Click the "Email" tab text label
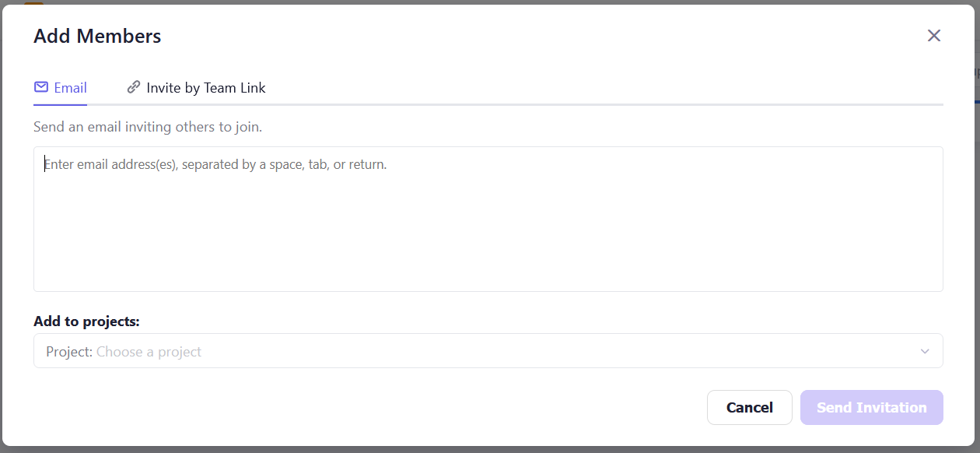The width and height of the screenshot is (980, 453). pos(70,88)
